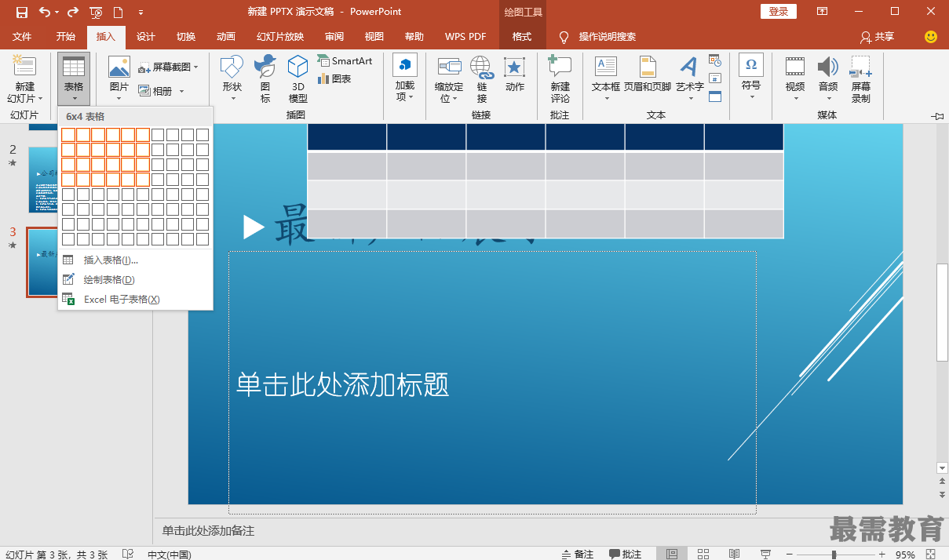Insert a hyperlink with 链接 button
Viewport: 949px width, 560px height.
pos(482,80)
